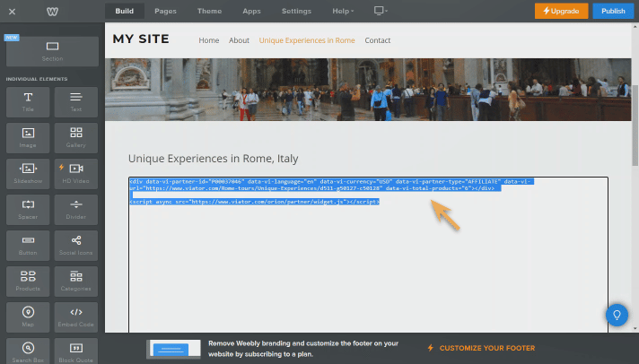Screen dimensions: 639x364
Task: Open the Contact page link
Action: (x=377, y=40)
